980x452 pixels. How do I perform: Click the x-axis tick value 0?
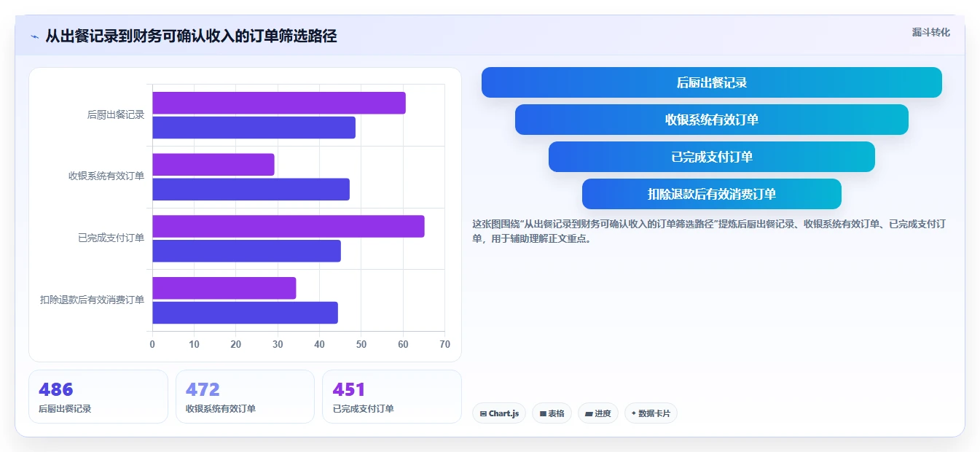152,344
